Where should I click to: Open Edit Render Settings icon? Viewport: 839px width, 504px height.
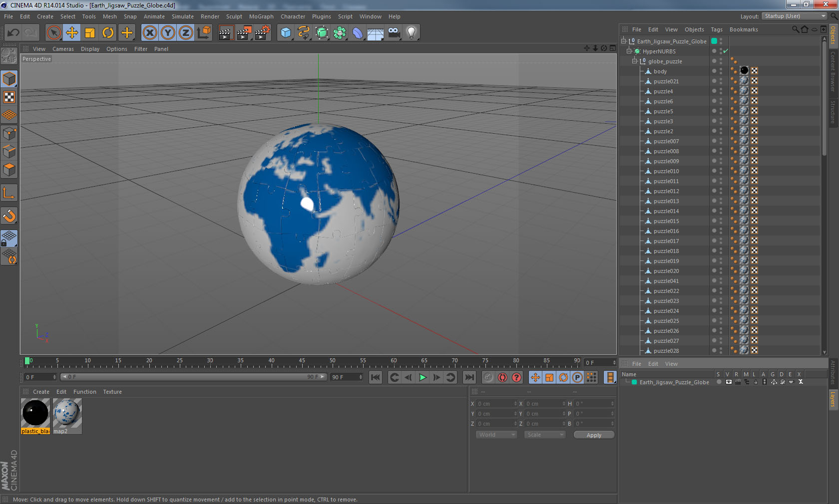tap(262, 33)
